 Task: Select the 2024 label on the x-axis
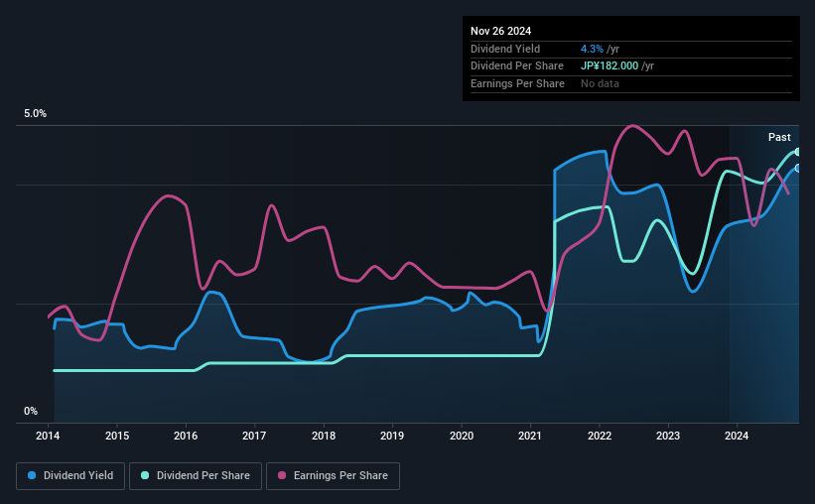point(737,436)
